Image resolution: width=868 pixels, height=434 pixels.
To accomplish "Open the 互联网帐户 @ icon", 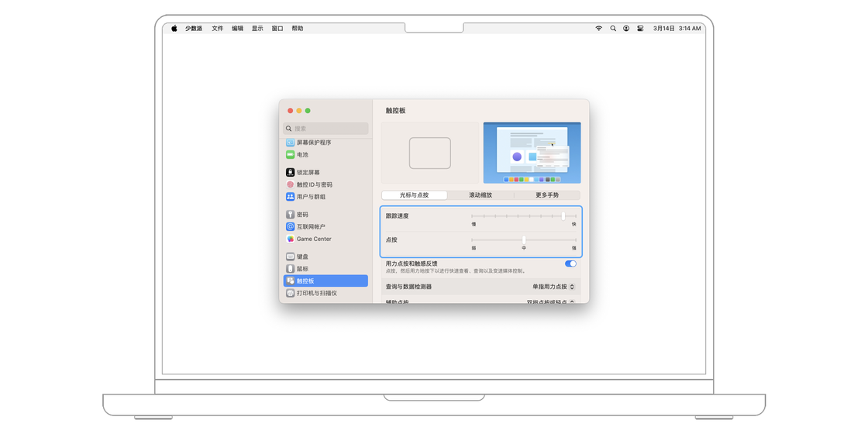I will pyautogui.click(x=290, y=226).
